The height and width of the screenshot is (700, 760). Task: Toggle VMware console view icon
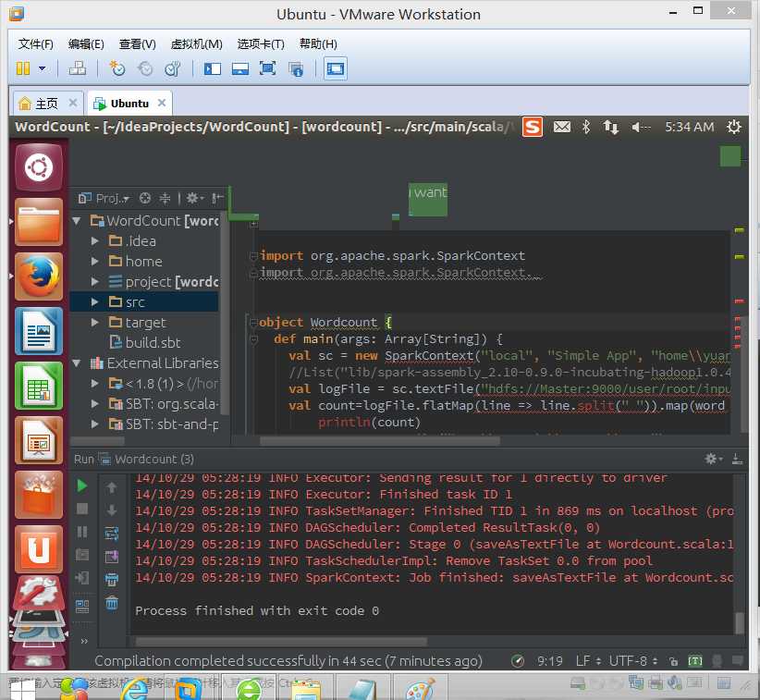[336, 68]
